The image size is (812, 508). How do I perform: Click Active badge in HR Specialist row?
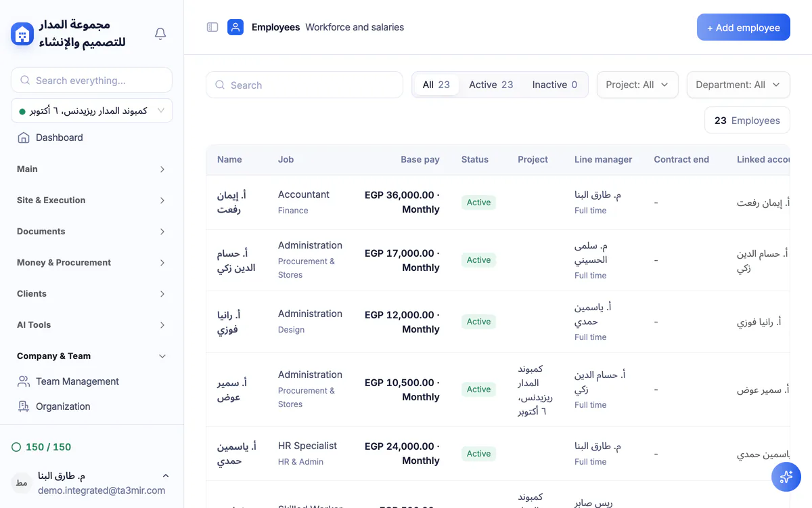(478, 454)
